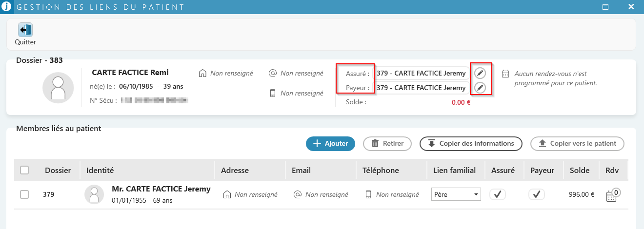Click home icon in Jeremy's Adresse cell
Image resolution: width=644 pixels, height=229 pixels.
click(x=227, y=194)
